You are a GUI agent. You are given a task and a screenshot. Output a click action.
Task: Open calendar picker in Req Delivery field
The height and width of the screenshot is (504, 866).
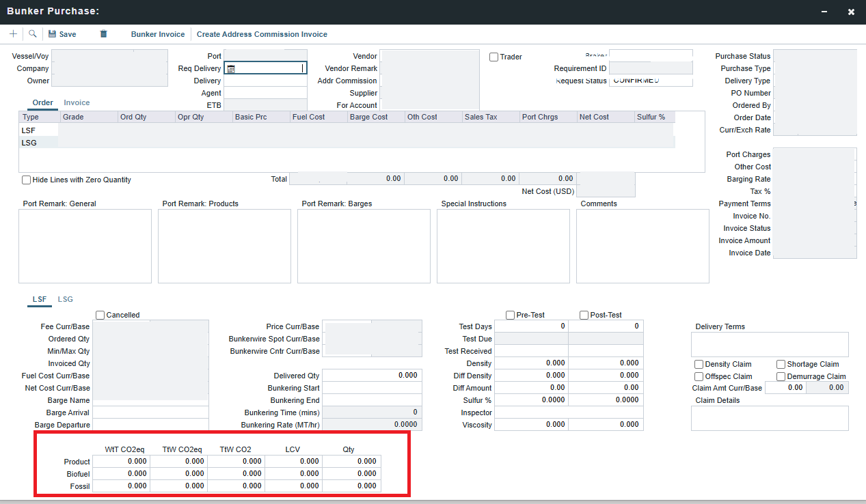point(231,68)
